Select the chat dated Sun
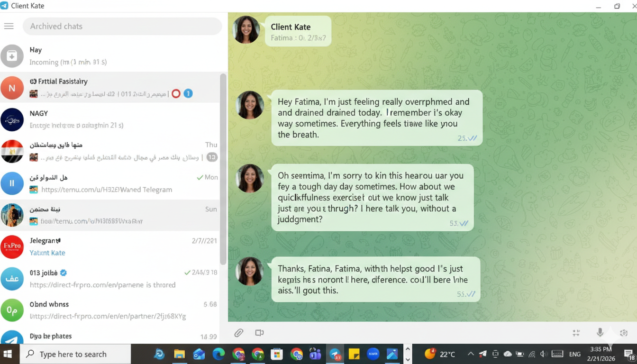The width and height of the screenshot is (637, 364). tap(109, 215)
